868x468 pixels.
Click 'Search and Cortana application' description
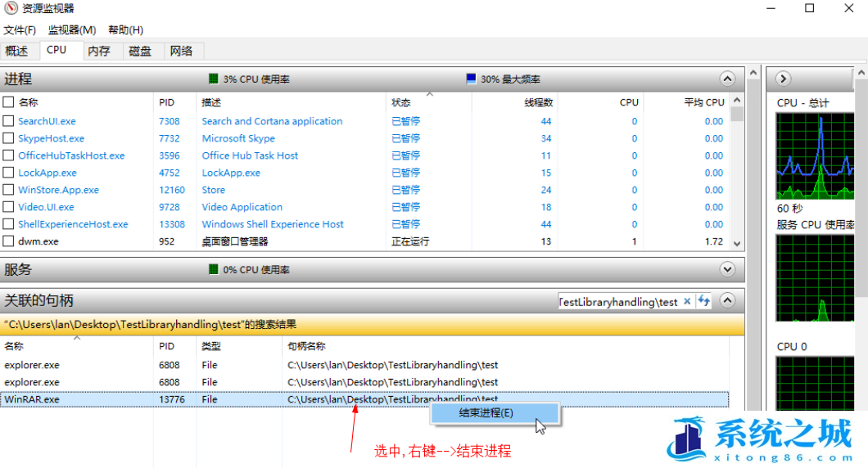pos(273,121)
